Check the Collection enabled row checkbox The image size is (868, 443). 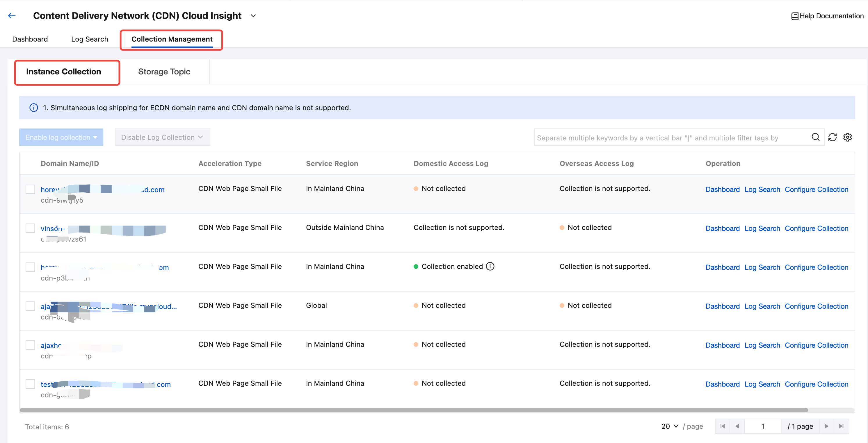pos(30,267)
